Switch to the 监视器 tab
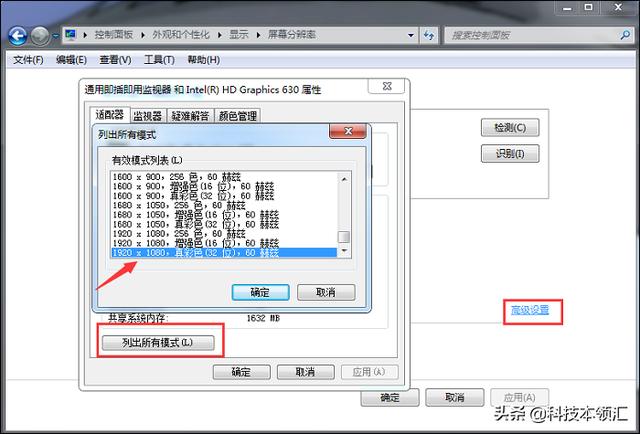This screenshot has width=640, height=434. 148,116
